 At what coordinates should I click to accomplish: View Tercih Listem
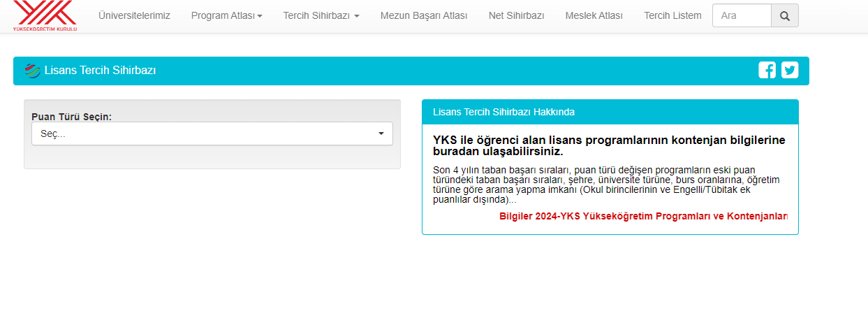(x=672, y=15)
